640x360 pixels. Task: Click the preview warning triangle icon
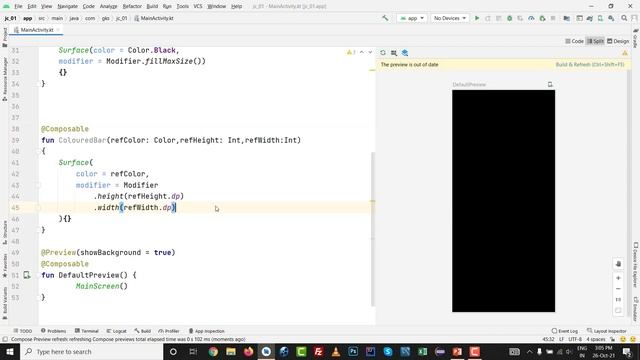click(x=625, y=53)
